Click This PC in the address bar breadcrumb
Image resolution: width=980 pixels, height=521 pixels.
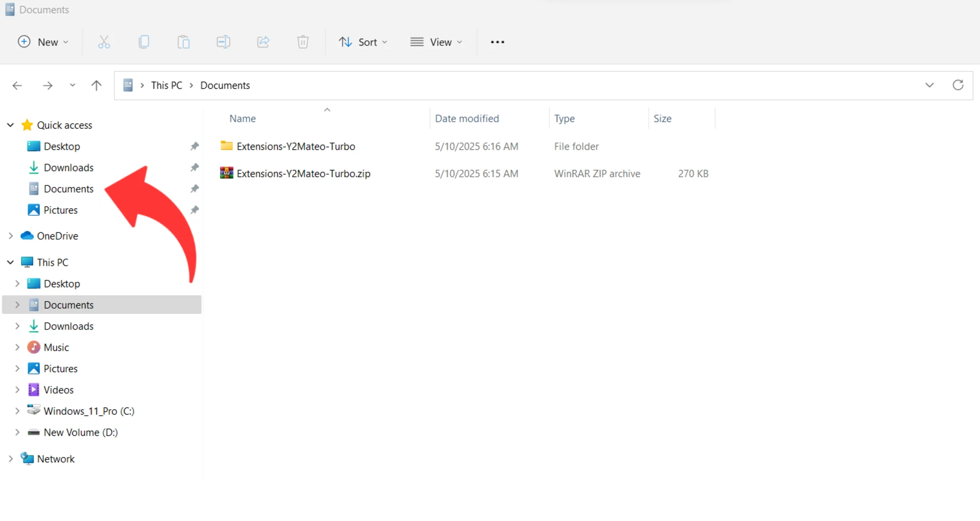[x=166, y=85]
